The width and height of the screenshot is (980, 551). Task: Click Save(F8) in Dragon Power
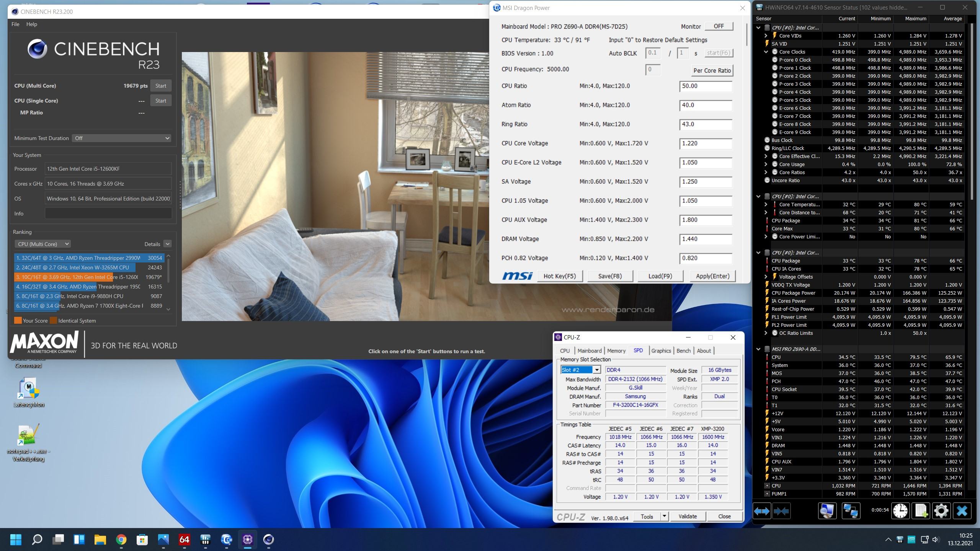point(610,276)
